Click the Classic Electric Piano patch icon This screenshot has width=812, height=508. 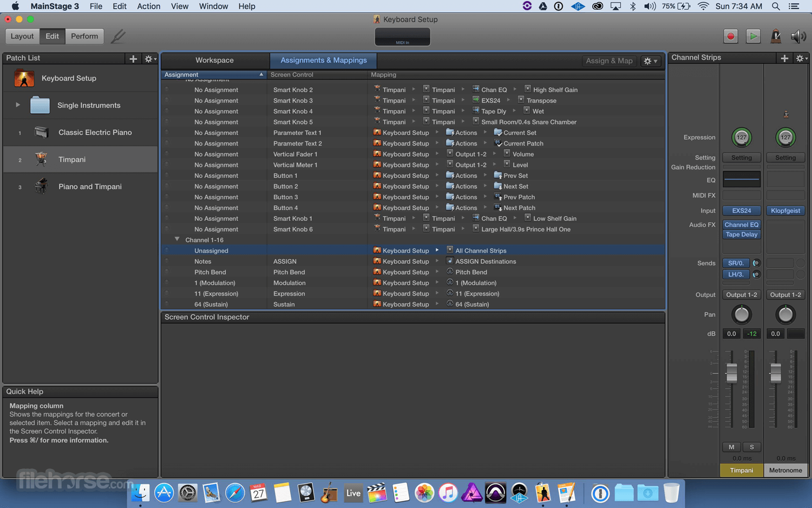[x=41, y=132]
